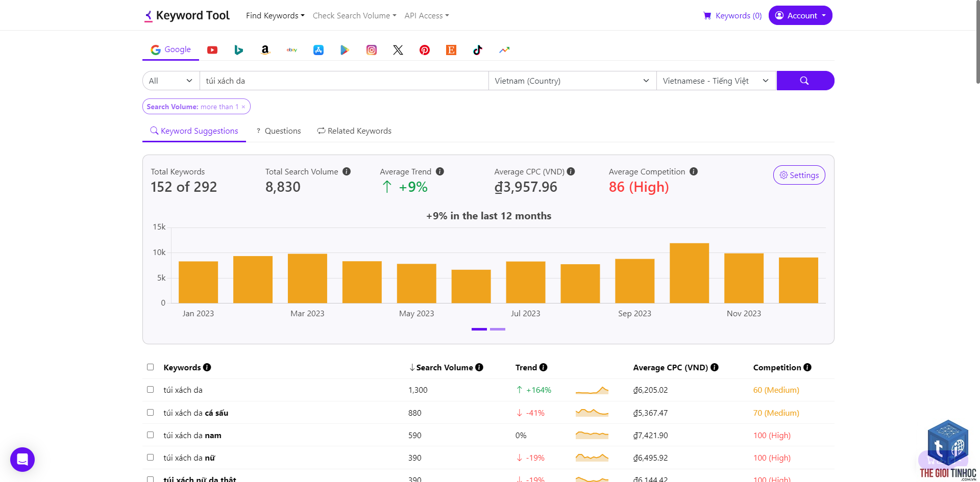Viewport: 980px width, 482px height.
Task: Open the Keywords cart icon
Action: pyautogui.click(x=707, y=16)
